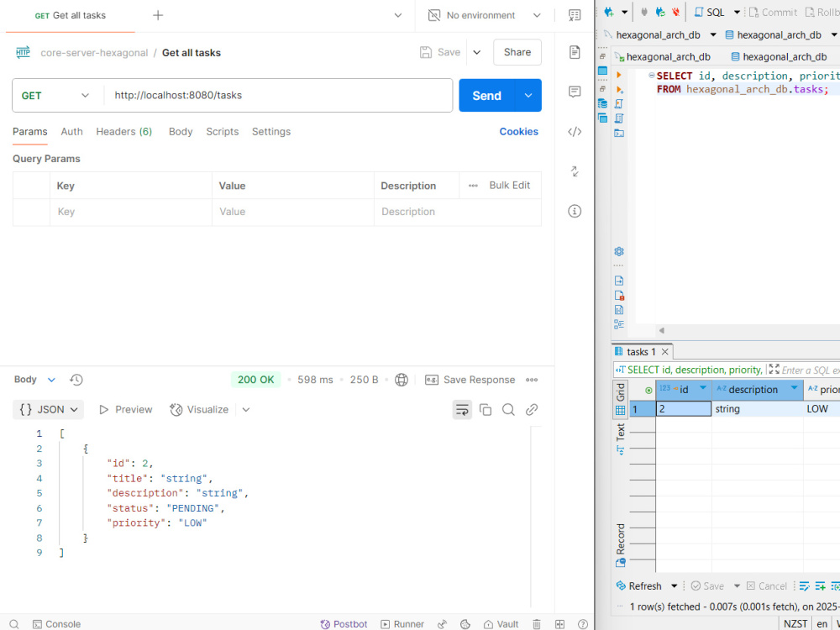Open the id column filter arrow in DBeaver
The image size is (840, 630).
point(703,388)
